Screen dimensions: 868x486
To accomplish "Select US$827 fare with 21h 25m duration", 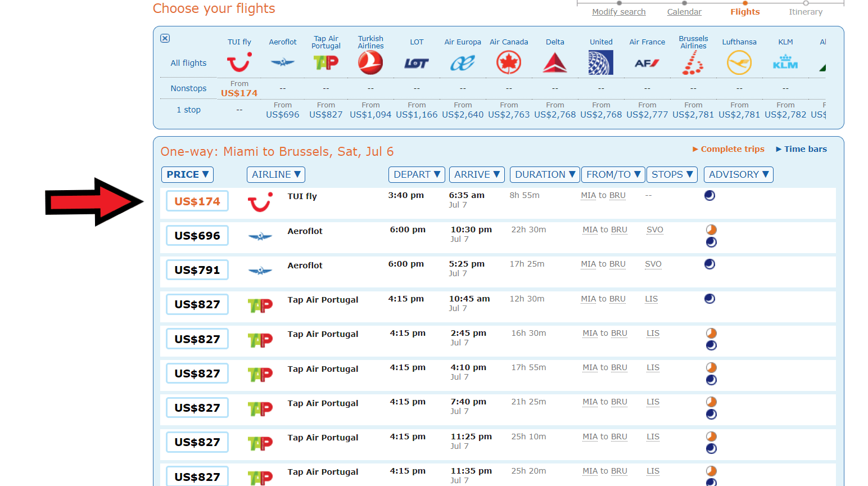I will tap(197, 407).
